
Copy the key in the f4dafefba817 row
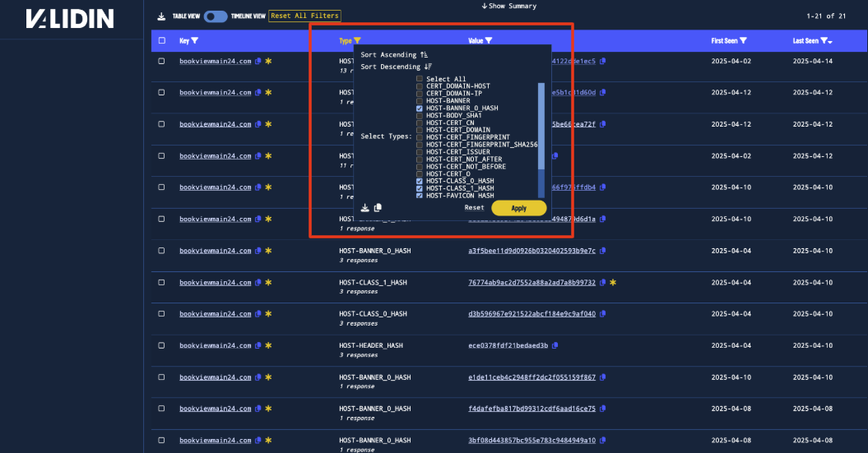pyautogui.click(x=258, y=409)
